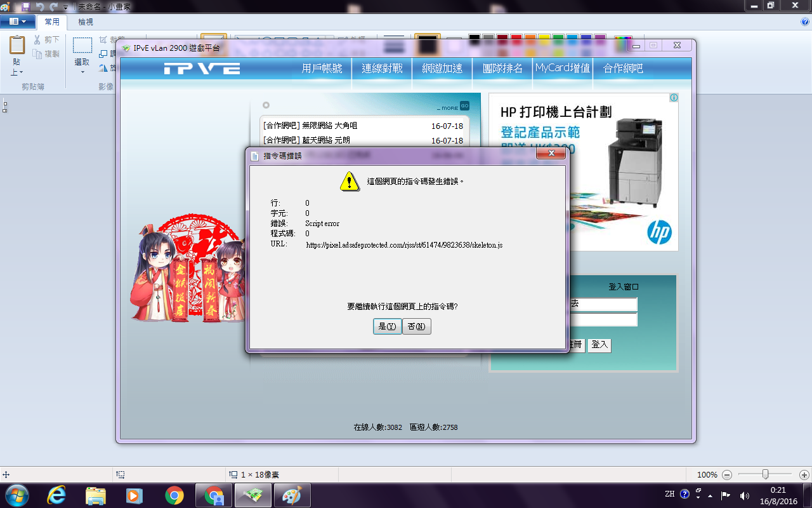
Task: Click the Save icon in quick access toolbar
Action: coord(26,6)
